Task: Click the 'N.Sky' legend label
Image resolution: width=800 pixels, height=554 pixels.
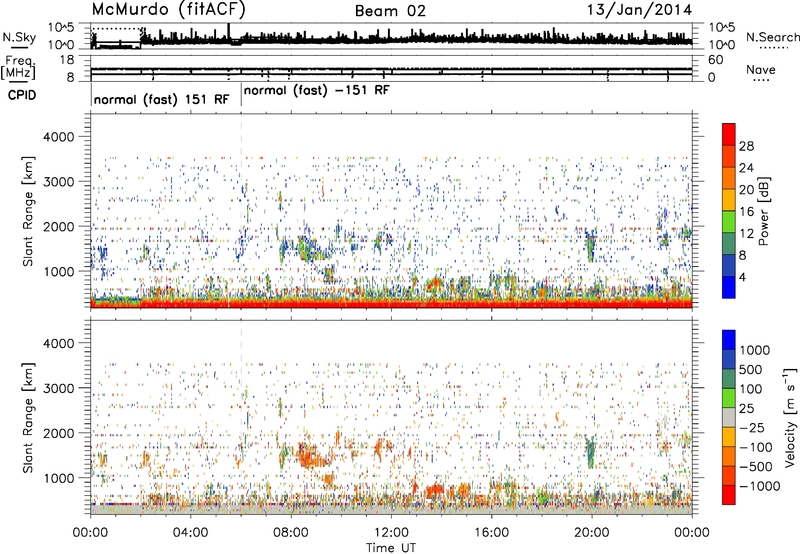Action: click(x=19, y=38)
